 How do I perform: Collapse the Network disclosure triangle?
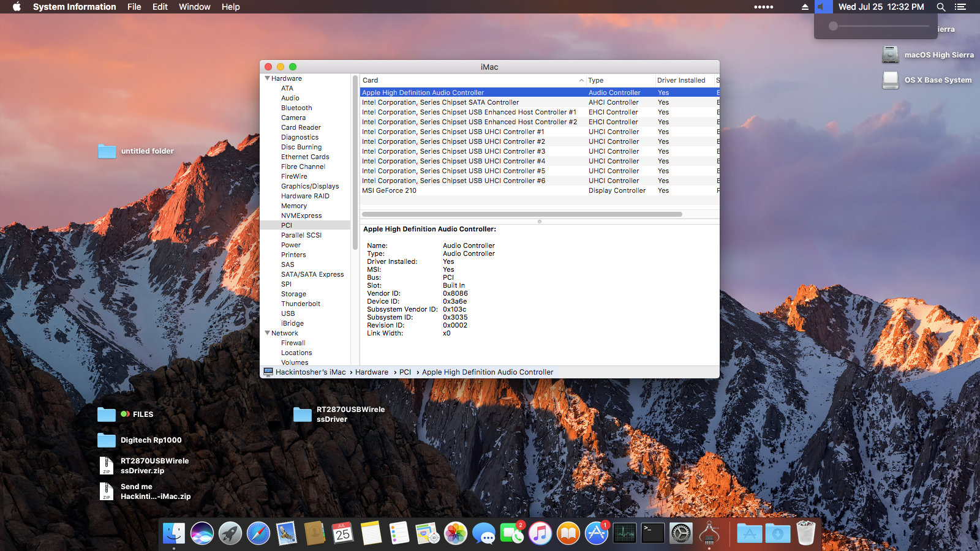pos(268,333)
